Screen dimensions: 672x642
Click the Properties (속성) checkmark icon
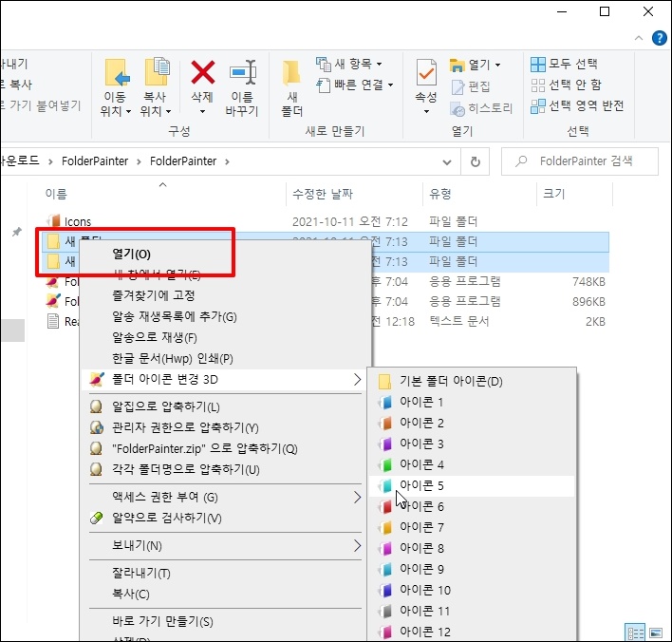[426, 73]
